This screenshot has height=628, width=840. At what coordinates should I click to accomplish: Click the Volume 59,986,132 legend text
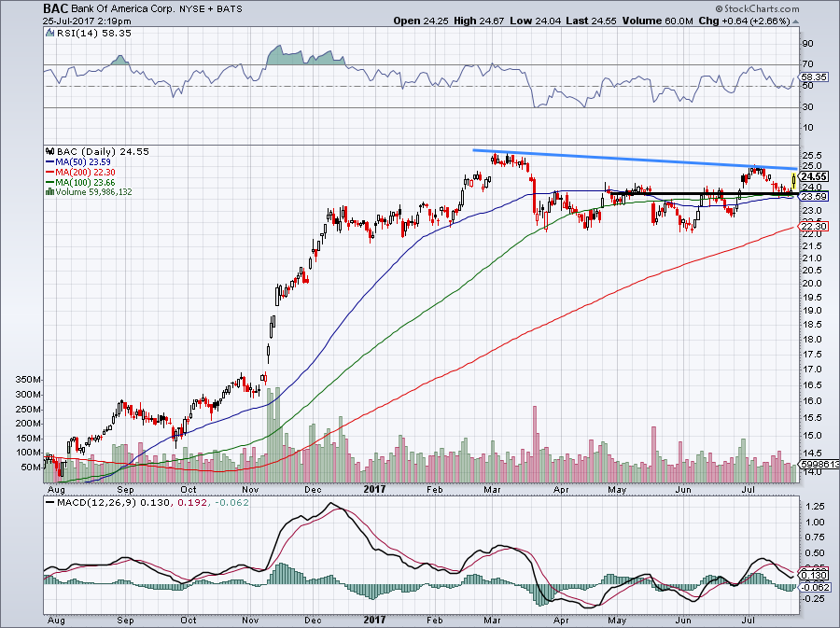point(93,191)
